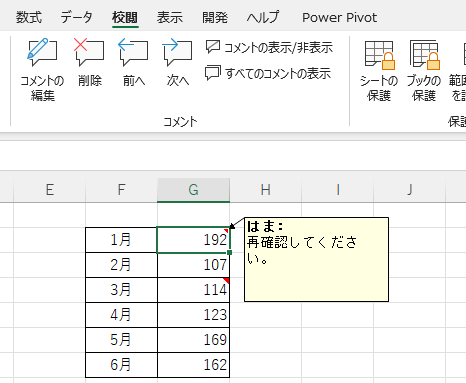Click the cell with value 114

(193, 290)
